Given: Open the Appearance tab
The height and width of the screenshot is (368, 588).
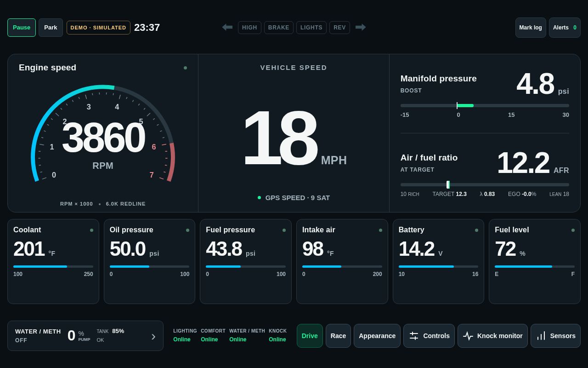Looking at the screenshot, I should [x=377, y=336].
